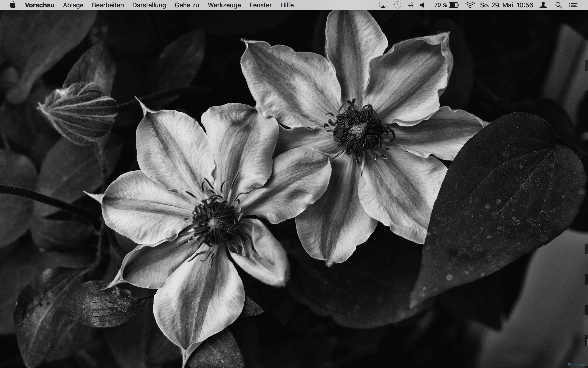The height and width of the screenshot is (368, 588).
Task: Open the Vorschau application menu
Action: click(40, 5)
